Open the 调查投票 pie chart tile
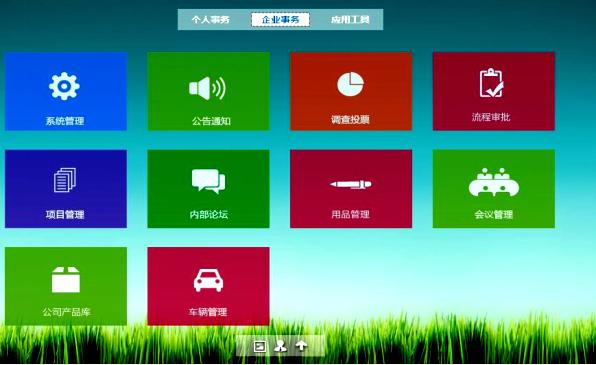 click(x=351, y=91)
